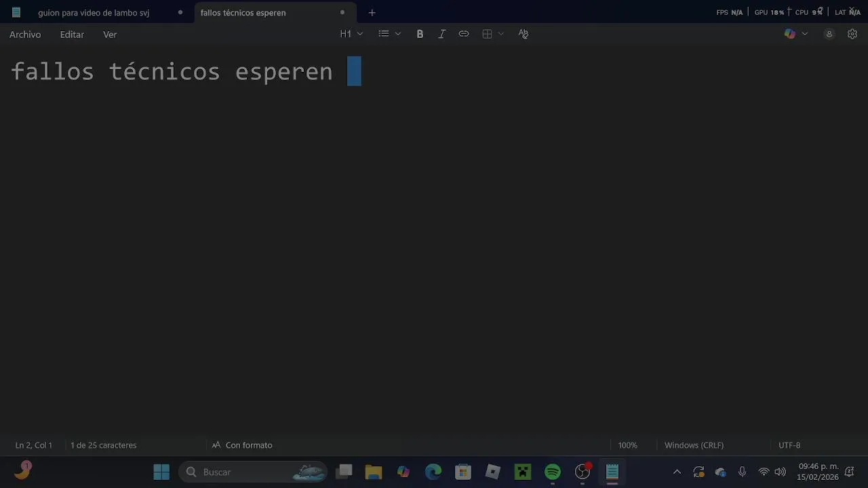Open Notepad settings gear
This screenshot has height=488, width=868.
[852, 34]
